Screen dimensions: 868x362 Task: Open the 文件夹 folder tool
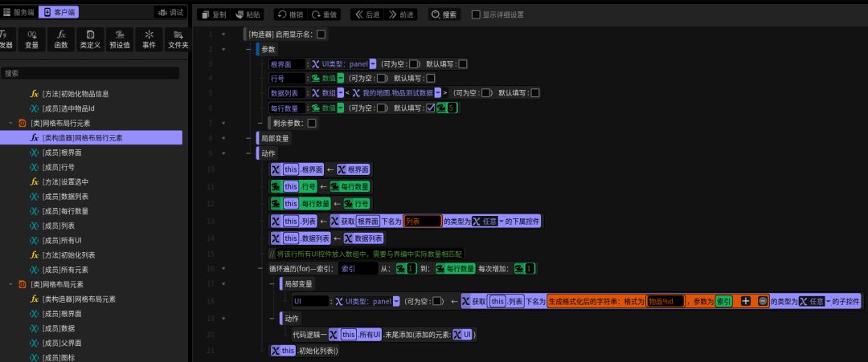178,40
